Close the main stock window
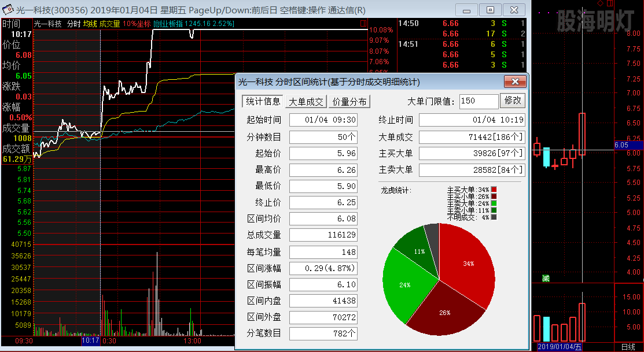Viewport: 644px width, 352px height. [x=514, y=10]
